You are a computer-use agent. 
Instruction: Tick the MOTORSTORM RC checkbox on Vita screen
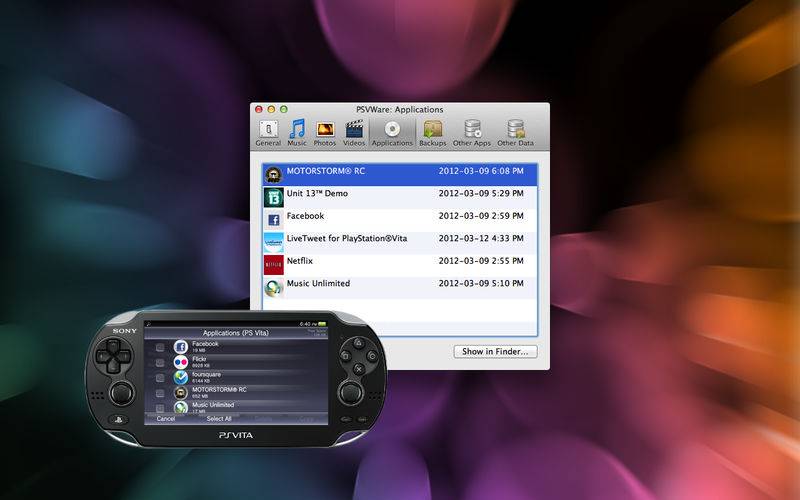[160, 393]
